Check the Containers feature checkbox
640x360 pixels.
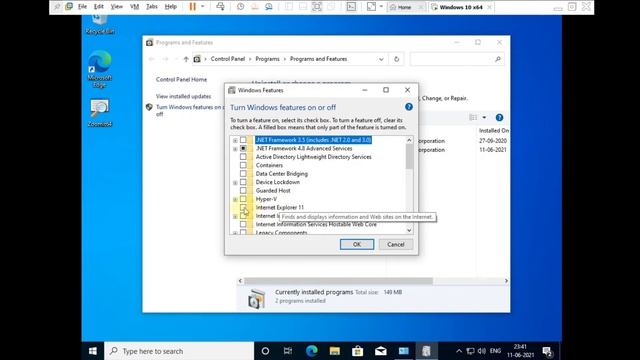(x=243, y=165)
